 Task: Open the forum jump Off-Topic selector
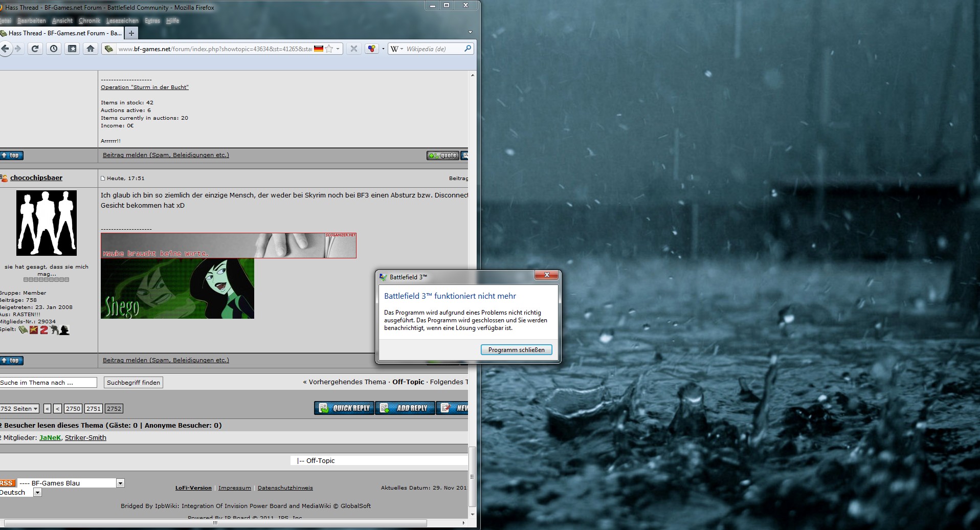pyautogui.click(x=379, y=461)
